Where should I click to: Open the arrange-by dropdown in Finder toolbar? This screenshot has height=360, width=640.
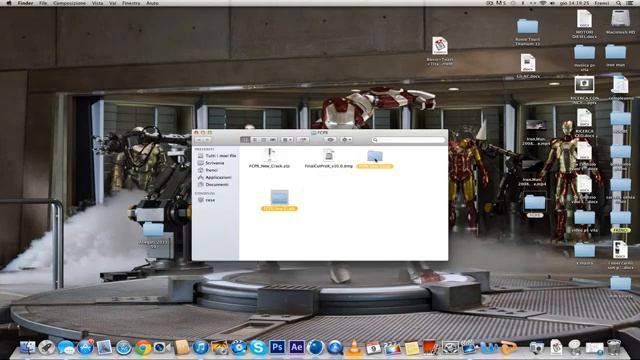point(287,140)
